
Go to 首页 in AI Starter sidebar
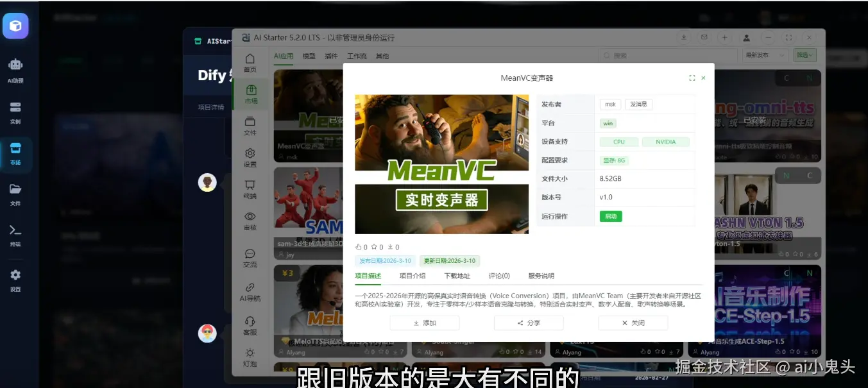(250, 63)
